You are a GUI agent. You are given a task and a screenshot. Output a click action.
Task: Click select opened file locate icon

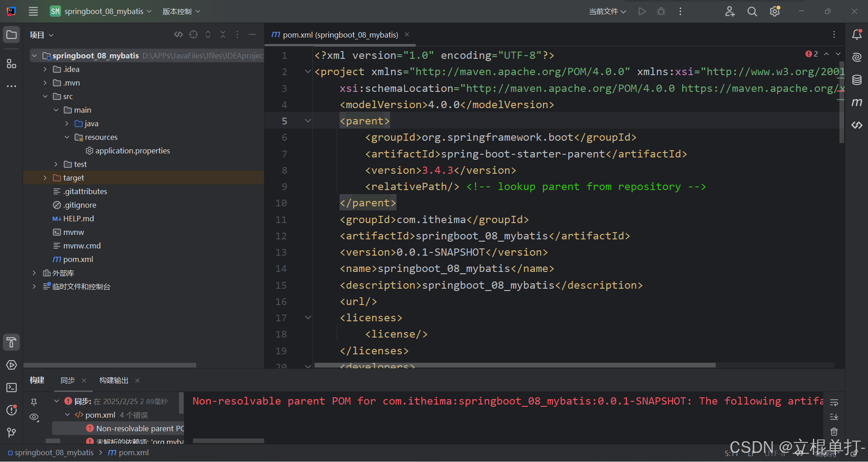(x=193, y=34)
